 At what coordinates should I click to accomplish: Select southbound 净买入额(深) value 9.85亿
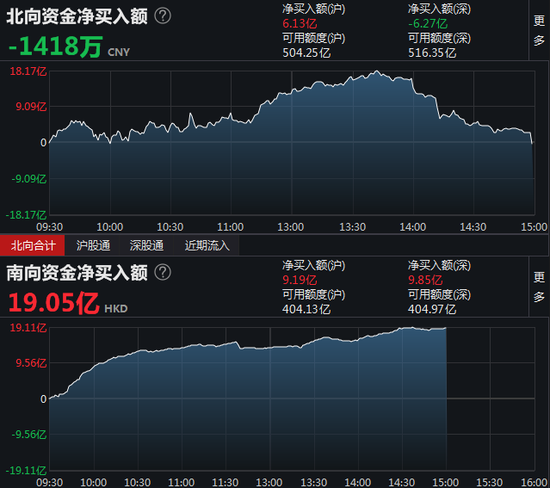tap(425, 280)
